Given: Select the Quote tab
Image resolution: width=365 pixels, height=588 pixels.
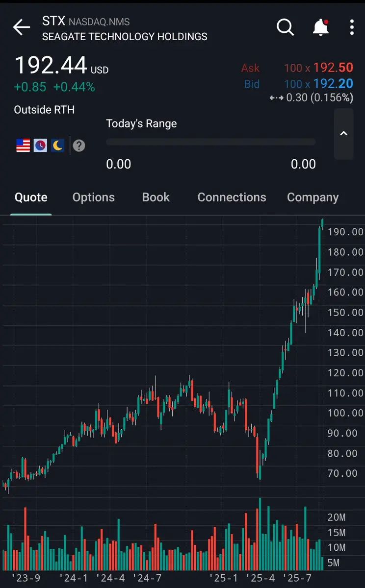Looking at the screenshot, I should [31, 197].
